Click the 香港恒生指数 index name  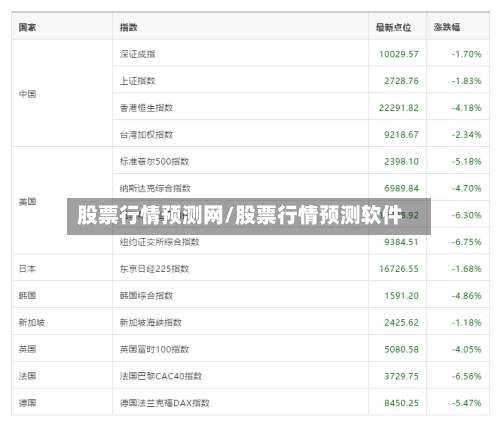click(x=146, y=108)
